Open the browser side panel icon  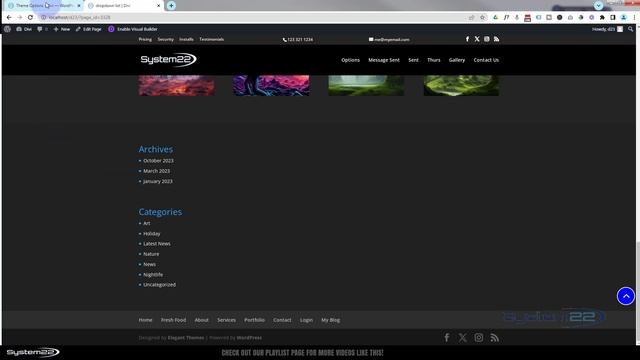[x=613, y=18]
